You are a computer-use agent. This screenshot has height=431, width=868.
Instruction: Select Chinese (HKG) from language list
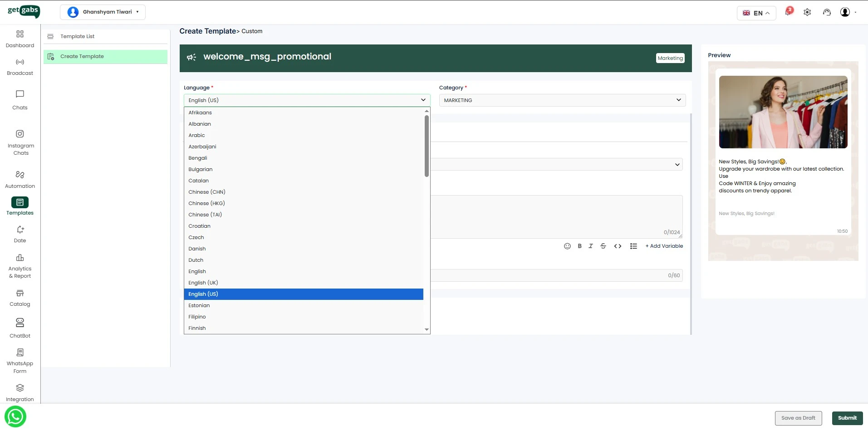(x=207, y=203)
